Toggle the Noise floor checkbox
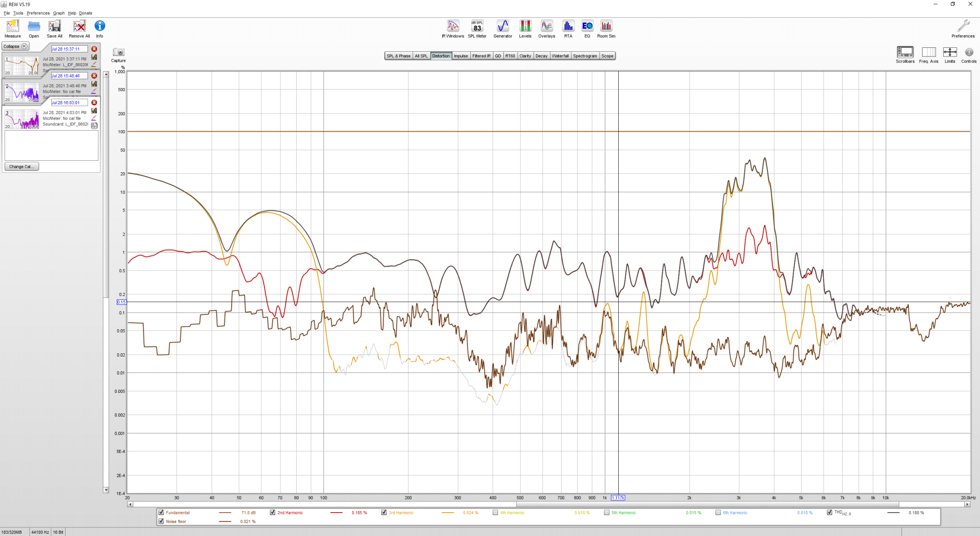The height and width of the screenshot is (536, 980). point(161,522)
